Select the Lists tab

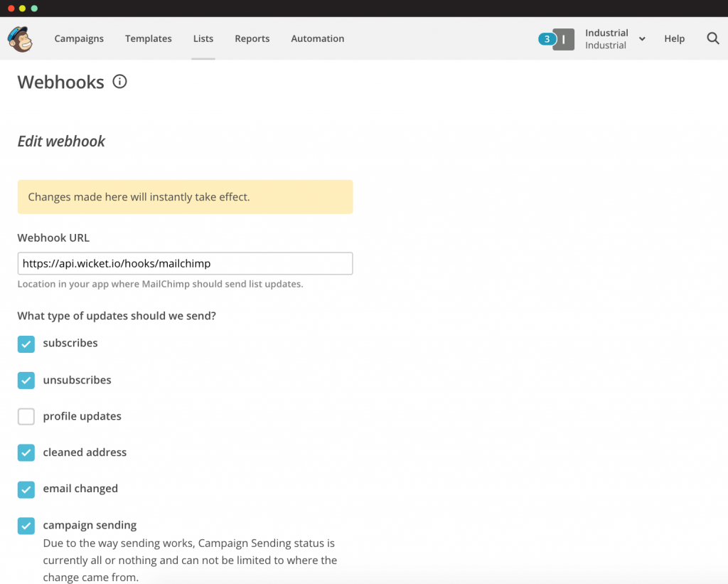click(203, 38)
